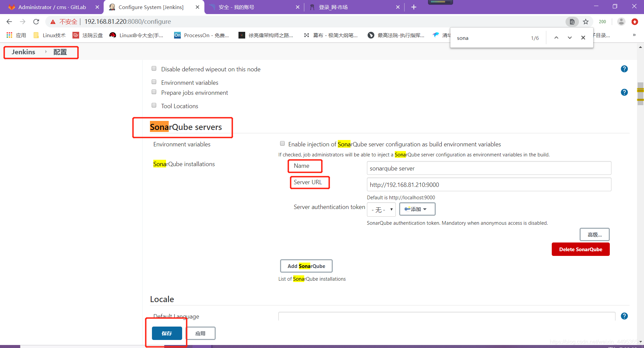The image size is (644, 348).
Task: Open help for Prepare jobs environment
Action: pyautogui.click(x=624, y=92)
